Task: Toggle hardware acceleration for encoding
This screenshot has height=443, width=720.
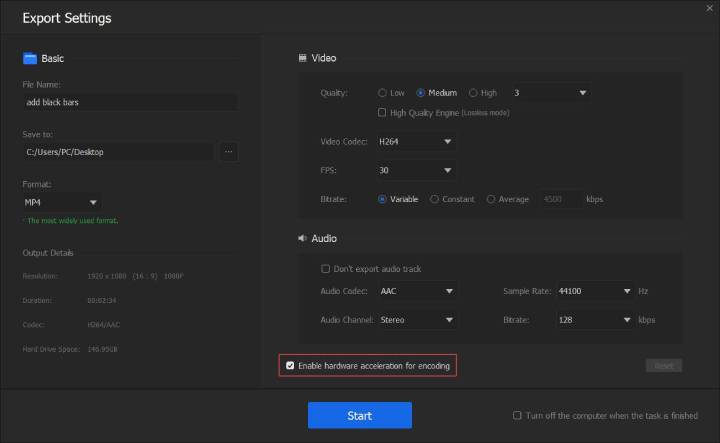Action: (291, 366)
